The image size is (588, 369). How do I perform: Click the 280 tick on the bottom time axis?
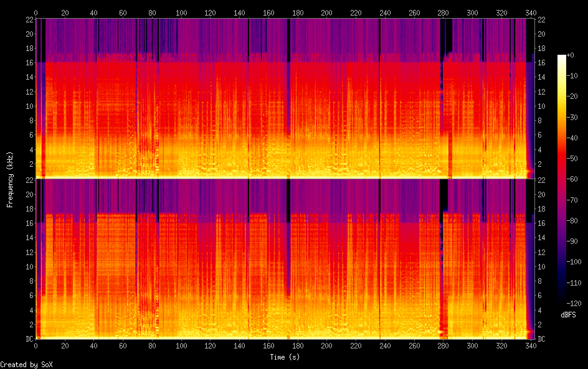click(x=443, y=347)
